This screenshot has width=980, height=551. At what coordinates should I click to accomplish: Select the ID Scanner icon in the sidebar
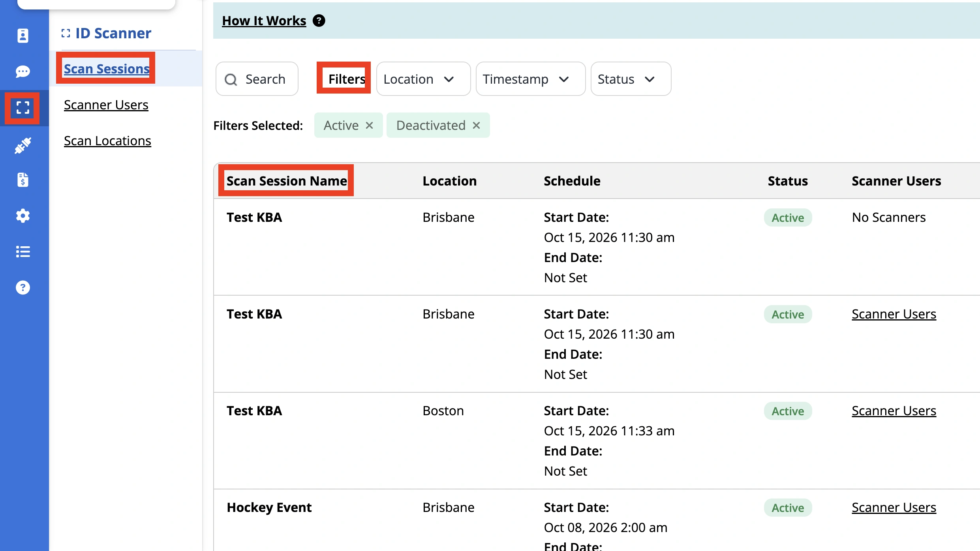tap(23, 108)
